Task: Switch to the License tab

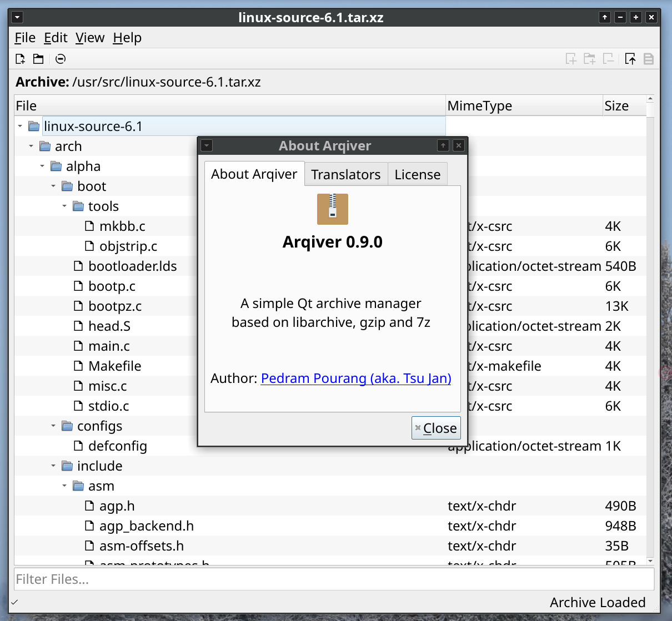Action: 418,174
